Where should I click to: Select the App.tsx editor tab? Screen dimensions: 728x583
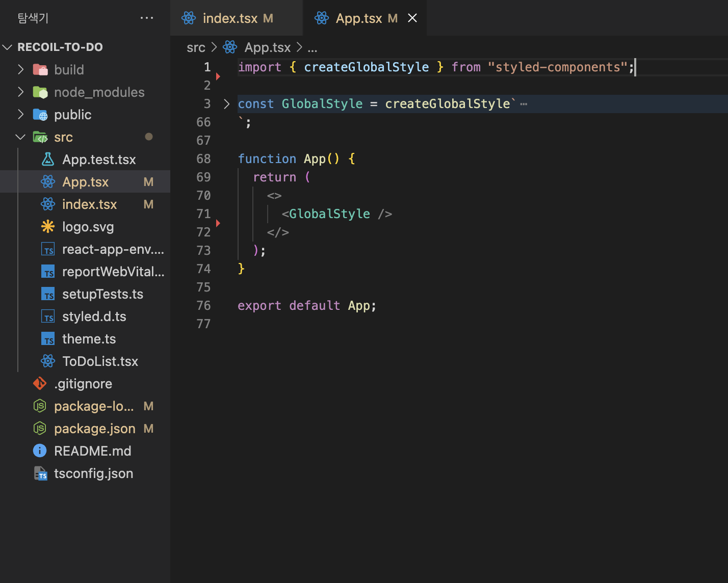[x=358, y=18]
